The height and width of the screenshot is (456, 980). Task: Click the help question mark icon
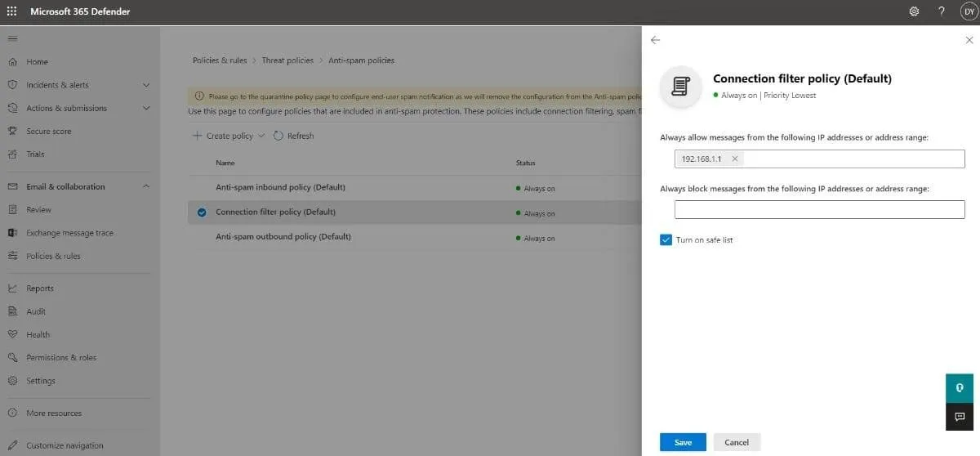(x=941, y=11)
